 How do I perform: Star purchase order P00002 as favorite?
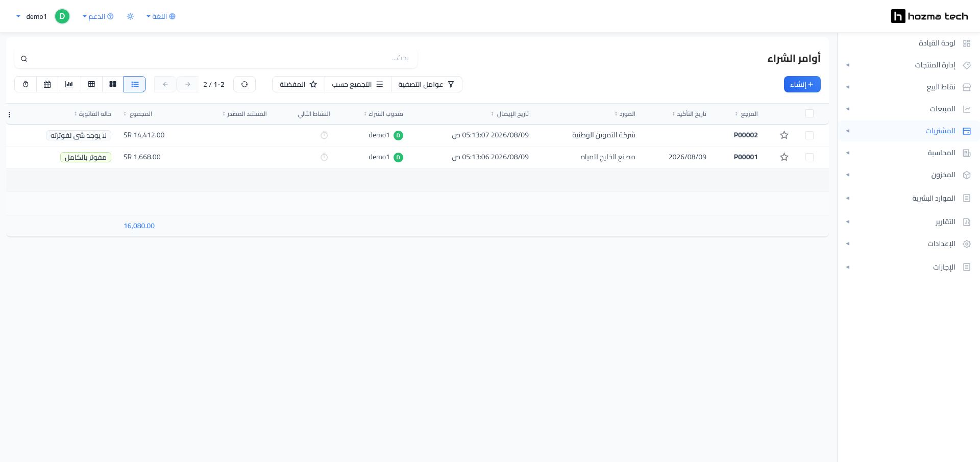point(785,135)
